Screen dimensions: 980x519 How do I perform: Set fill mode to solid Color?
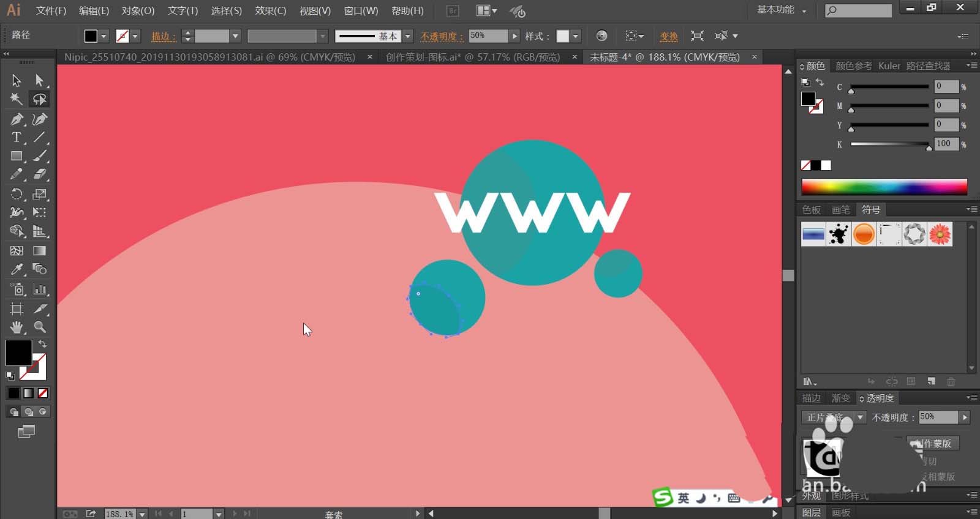[x=13, y=393]
